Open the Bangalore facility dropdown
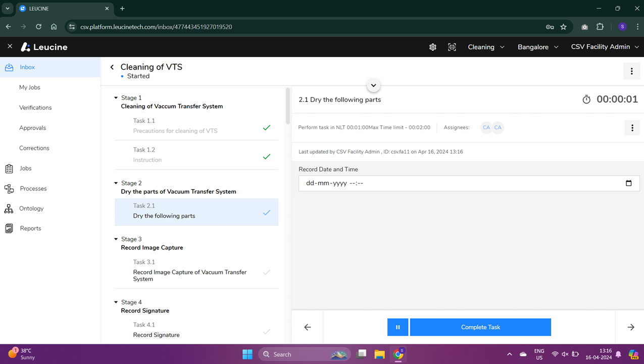The image size is (644, 364). [x=537, y=47]
